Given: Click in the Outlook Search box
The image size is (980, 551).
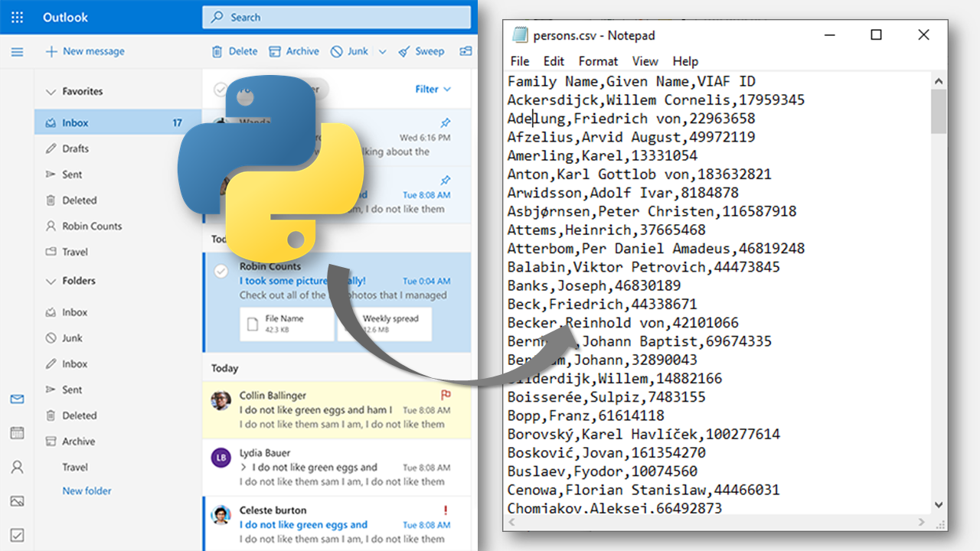Looking at the screenshot, I should tap(337, 17).
